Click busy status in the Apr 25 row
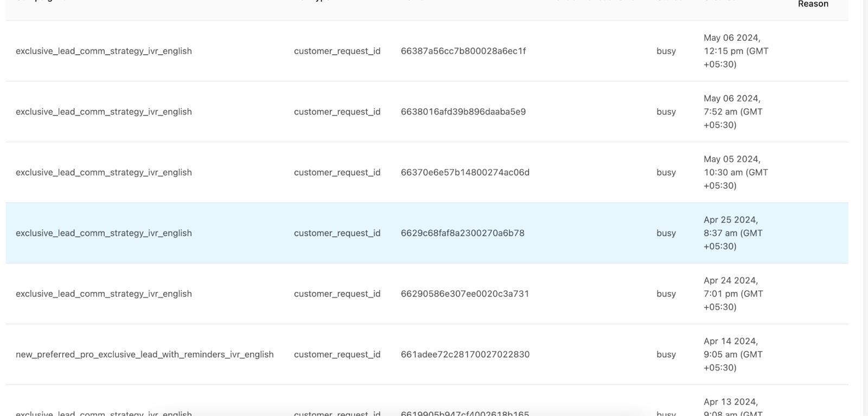The image size is (868, 416). tap(666, 233)
